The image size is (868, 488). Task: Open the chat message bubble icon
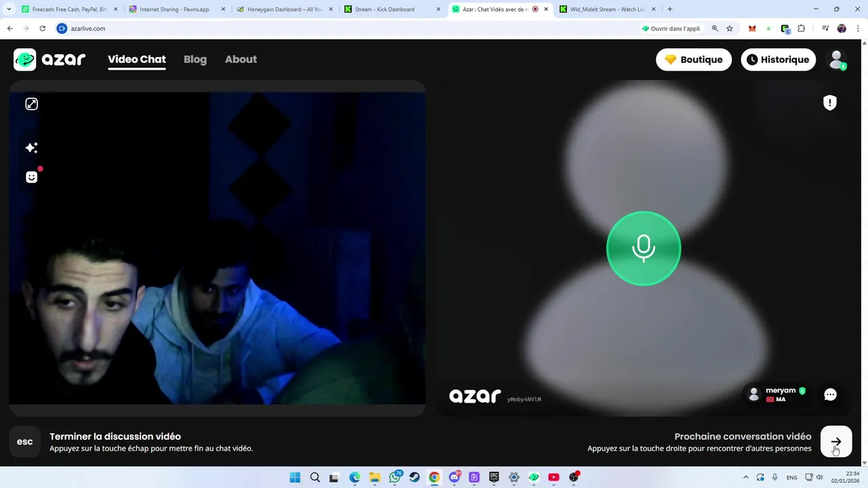pos(830,394)
